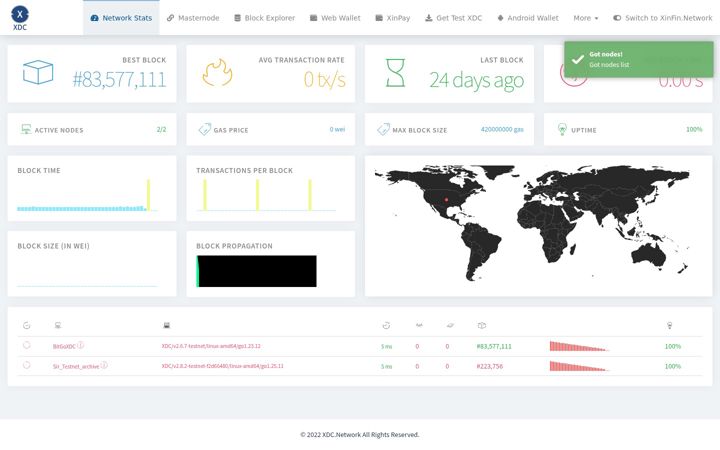
Task: Open the Web Wallet tab
Action: (335, 18)
